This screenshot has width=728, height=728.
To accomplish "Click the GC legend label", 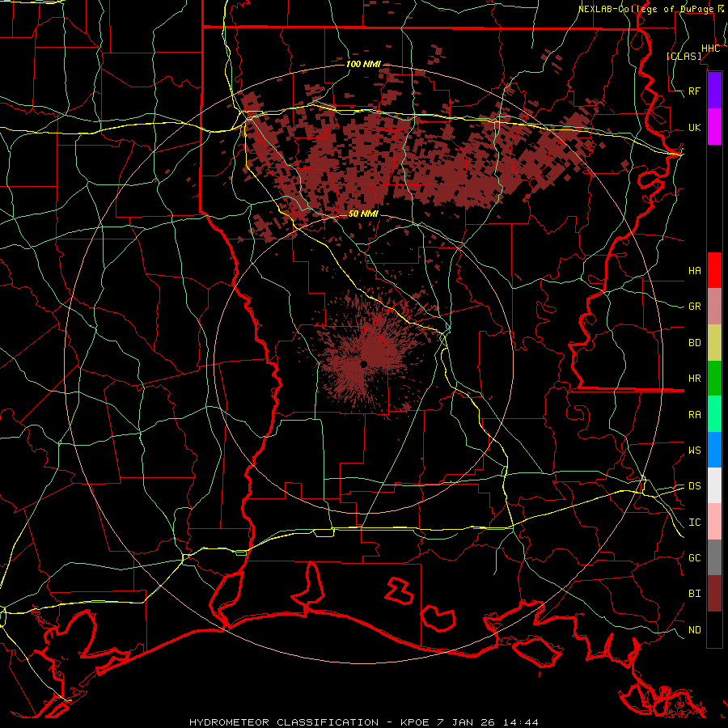I will (695, 558).
